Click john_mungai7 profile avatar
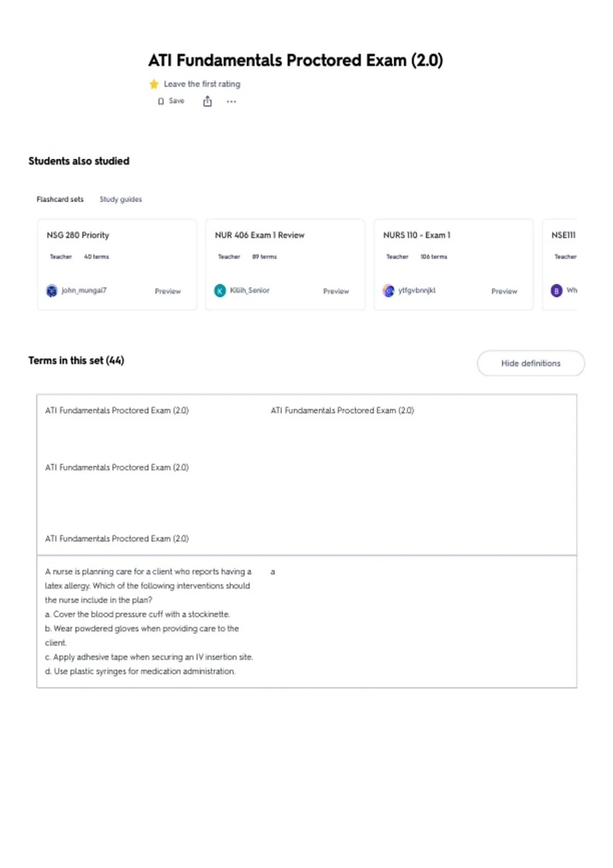613x868 pixels. (x=52, y=291)
